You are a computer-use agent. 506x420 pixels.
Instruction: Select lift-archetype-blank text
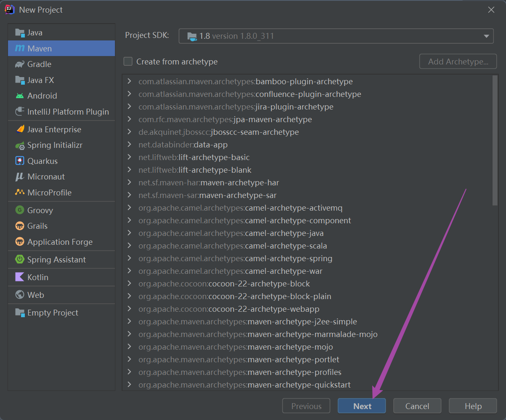(215, 170)
